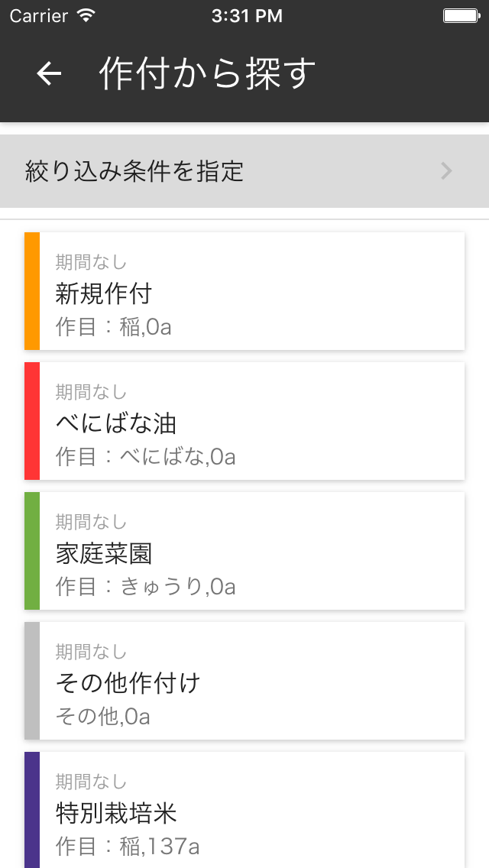Tap the Wi-Fi status icon
Screen dimensions: 489x868
(86, 15)
